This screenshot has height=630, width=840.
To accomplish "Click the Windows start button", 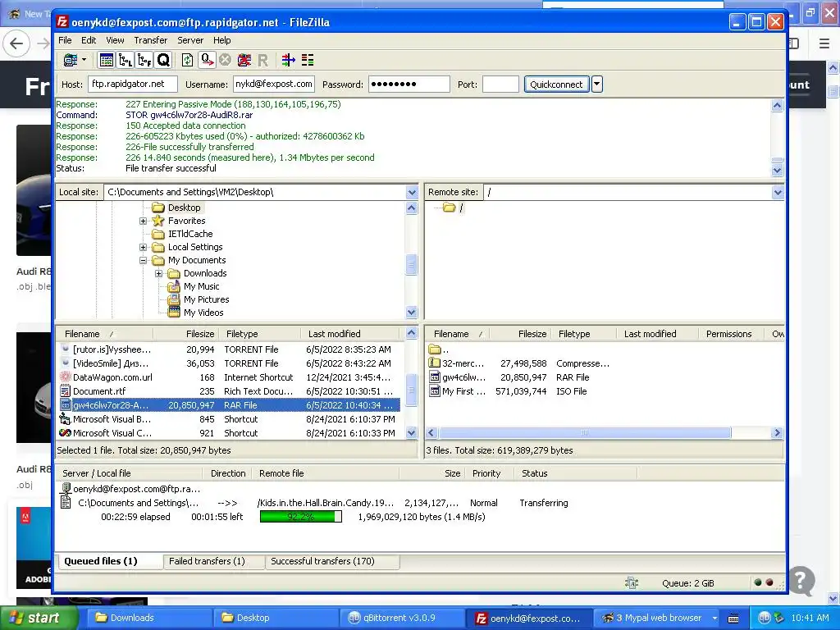I will click(x=39, y=618).
